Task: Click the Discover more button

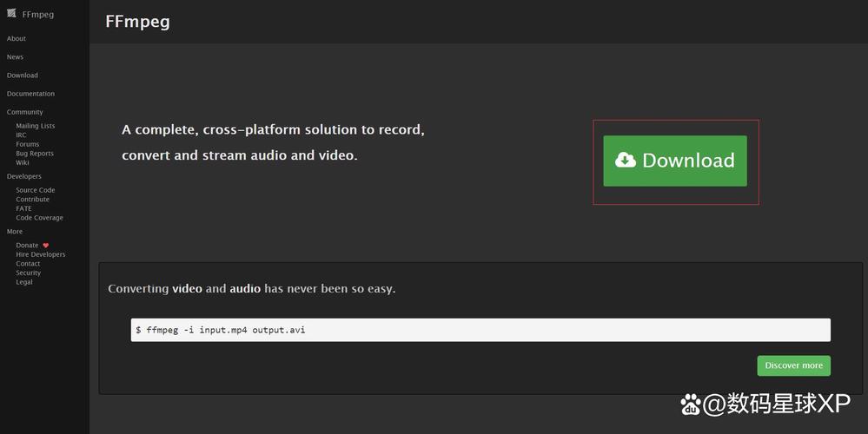Action: [794, 365]
